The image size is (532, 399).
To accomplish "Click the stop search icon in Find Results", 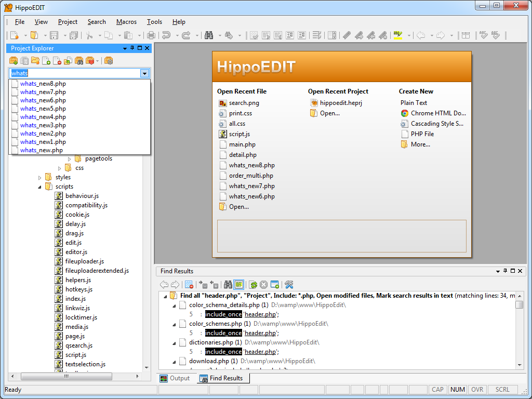I will coord(263,284).
